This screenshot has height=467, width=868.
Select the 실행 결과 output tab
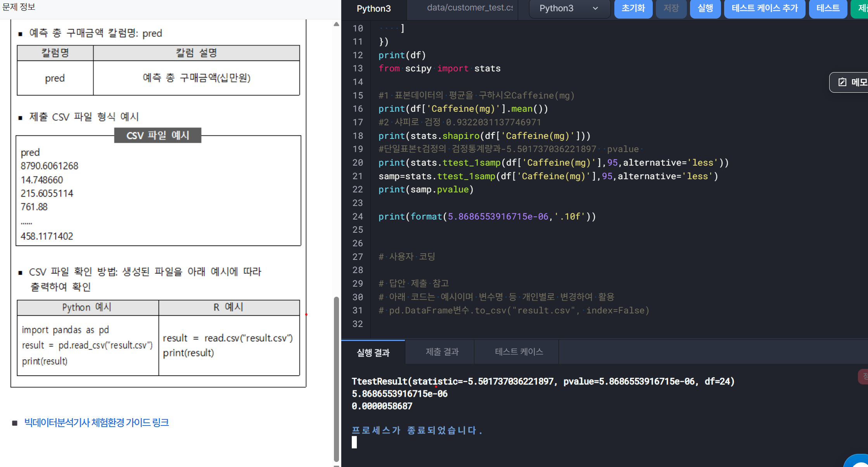point(373,353)
